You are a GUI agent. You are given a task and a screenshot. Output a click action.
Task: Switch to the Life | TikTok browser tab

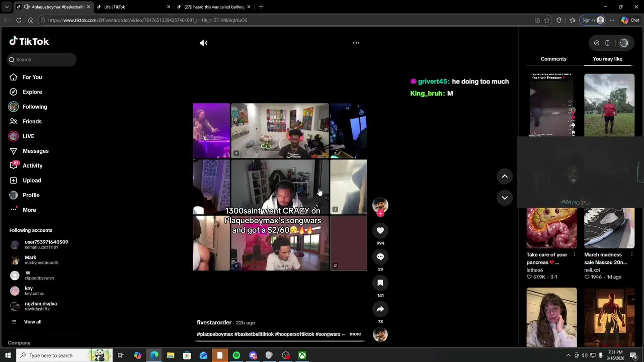(x=132, y=7)
